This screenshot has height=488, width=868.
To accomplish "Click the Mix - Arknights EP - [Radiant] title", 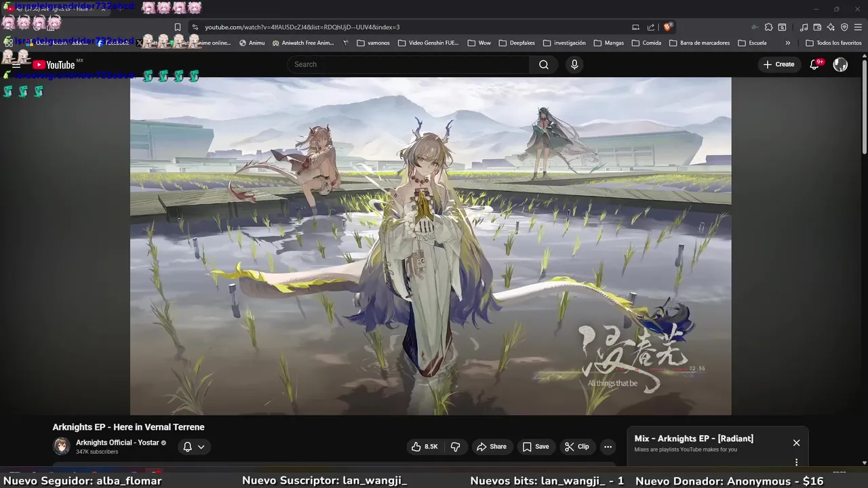I will point(694,439).
